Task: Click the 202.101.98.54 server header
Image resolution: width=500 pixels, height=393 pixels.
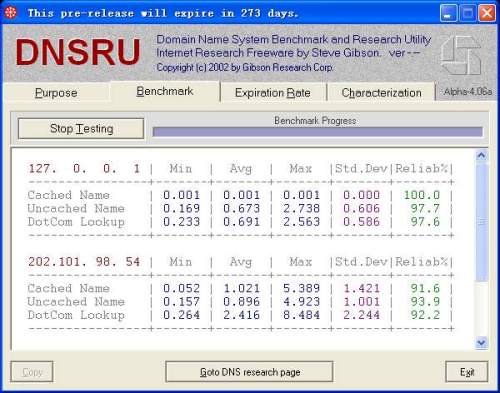Action: tap(84, 262)
